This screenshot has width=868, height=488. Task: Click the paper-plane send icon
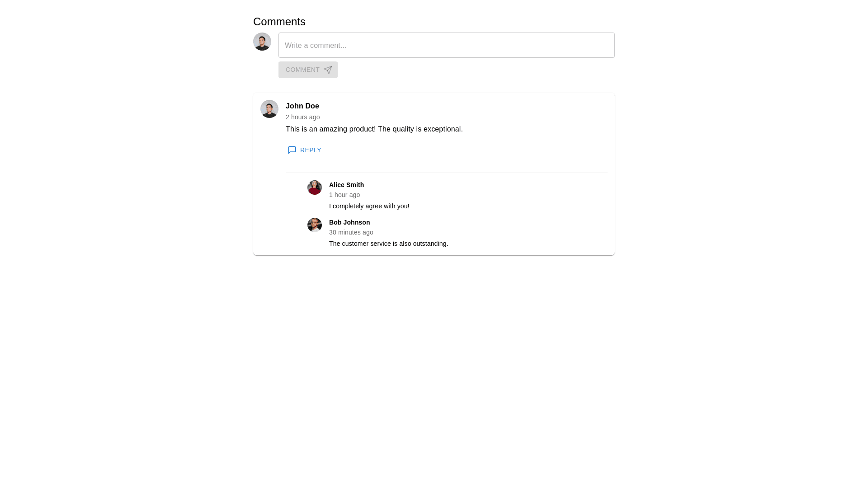[x=328, y=70]
